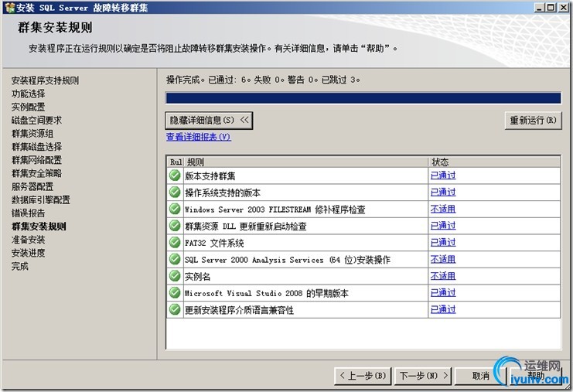Click check icon for Microsoft Visual Studio 2008 row
The width and height of the screenshot is (573, 392).
point(175,293)
